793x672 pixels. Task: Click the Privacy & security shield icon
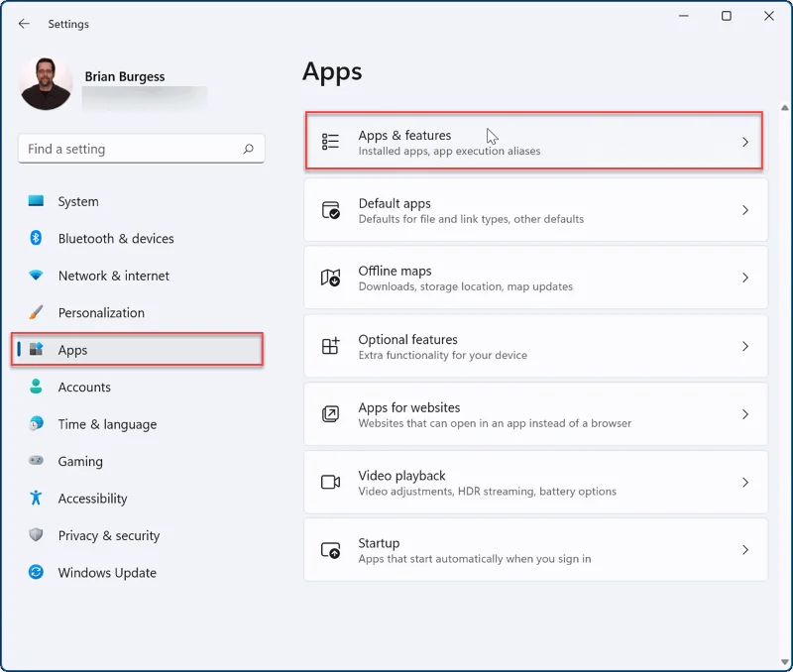coord(36,534)
